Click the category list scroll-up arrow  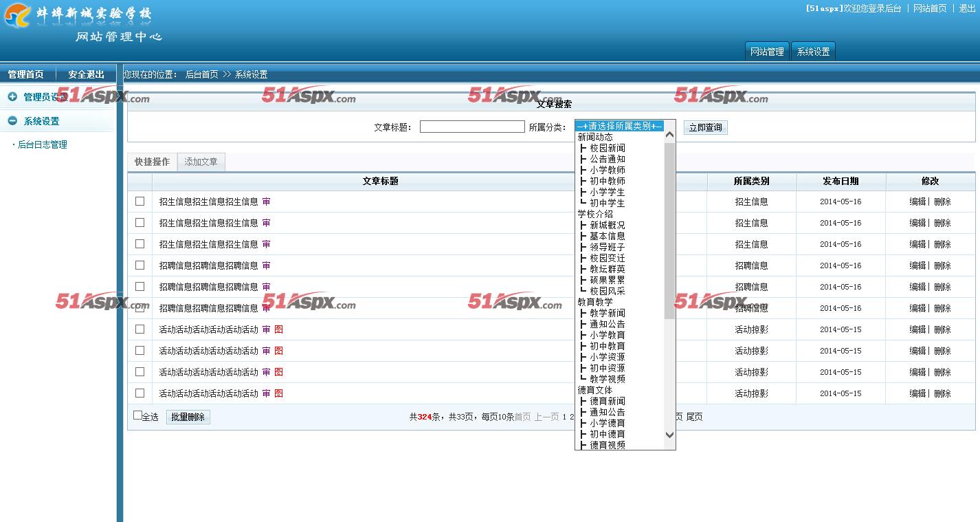click(x=670, y=135)
